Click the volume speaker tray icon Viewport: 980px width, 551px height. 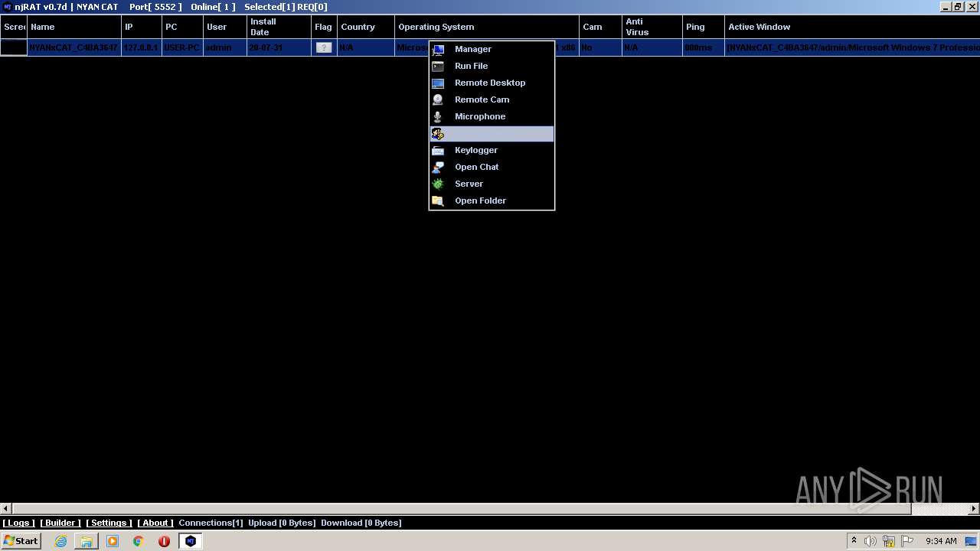click(x=871, y=541)
